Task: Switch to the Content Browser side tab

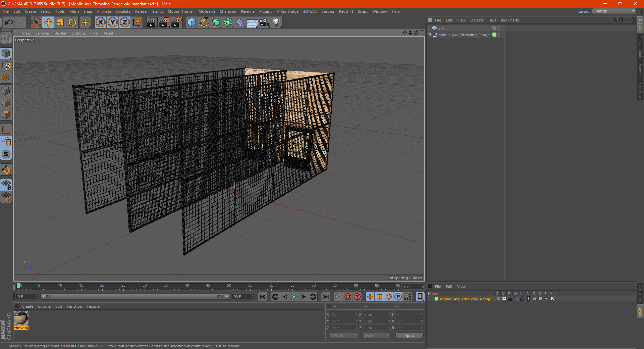Action: 640,63
